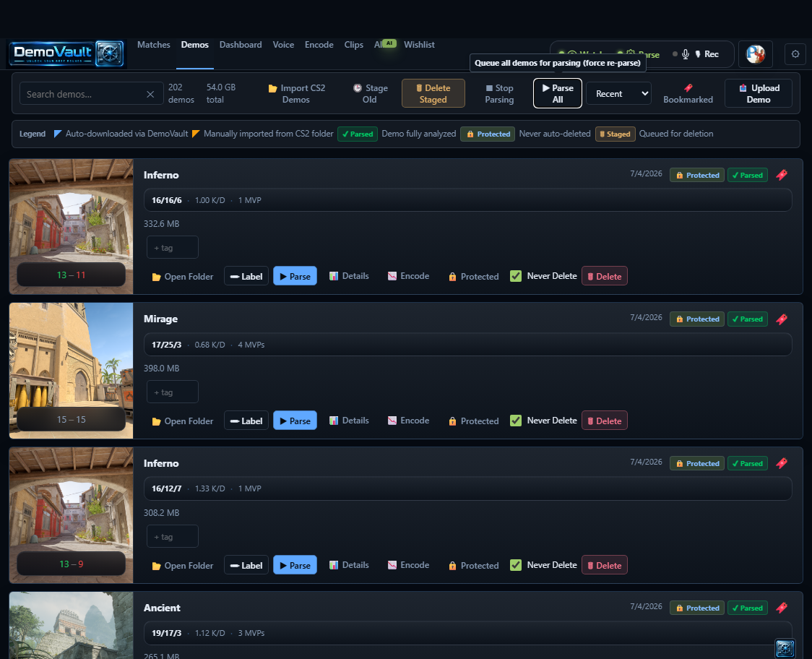812x659 pixels.
Task: Toggle bookmark on Inferno 308.2 MB demo
Action: [x=782, y=463]
